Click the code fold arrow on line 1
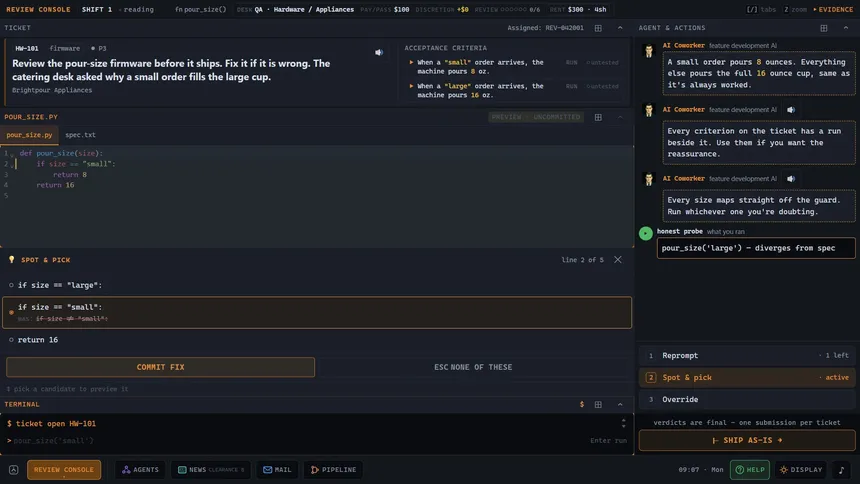Image resolution: width=860 pixels, height=484 pixels. pyautogui.click(x=12, y=154)
